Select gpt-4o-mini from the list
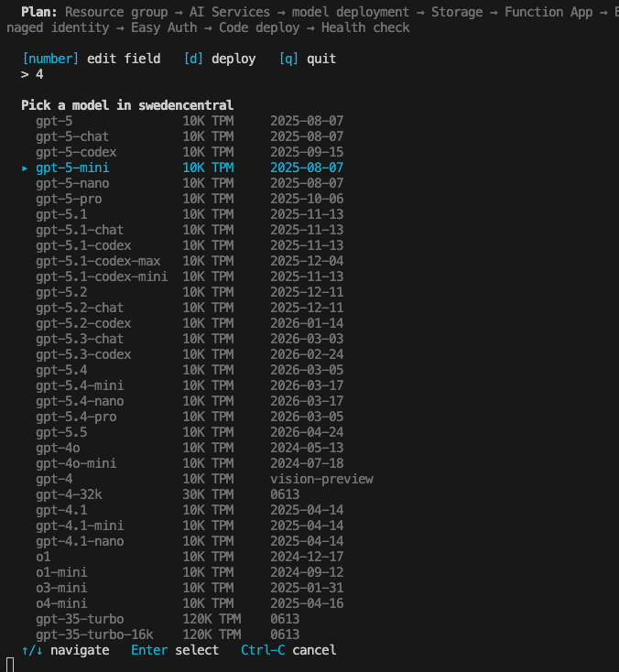 190,463
